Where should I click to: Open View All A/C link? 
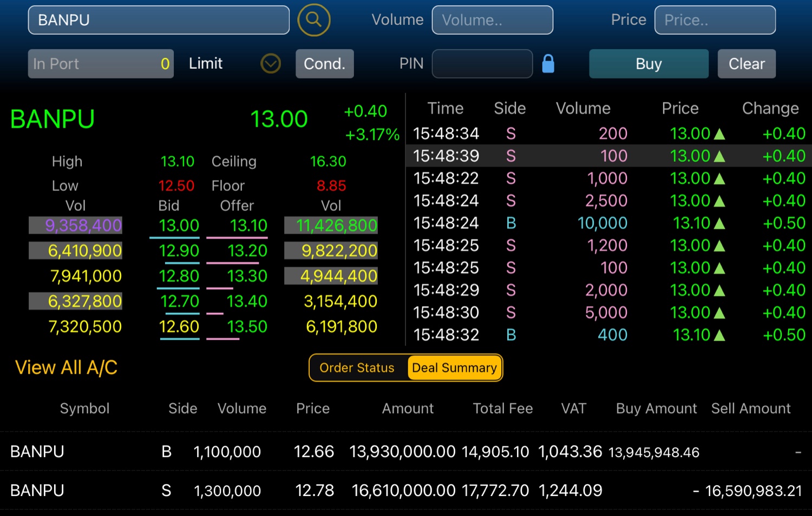[66, 368]
